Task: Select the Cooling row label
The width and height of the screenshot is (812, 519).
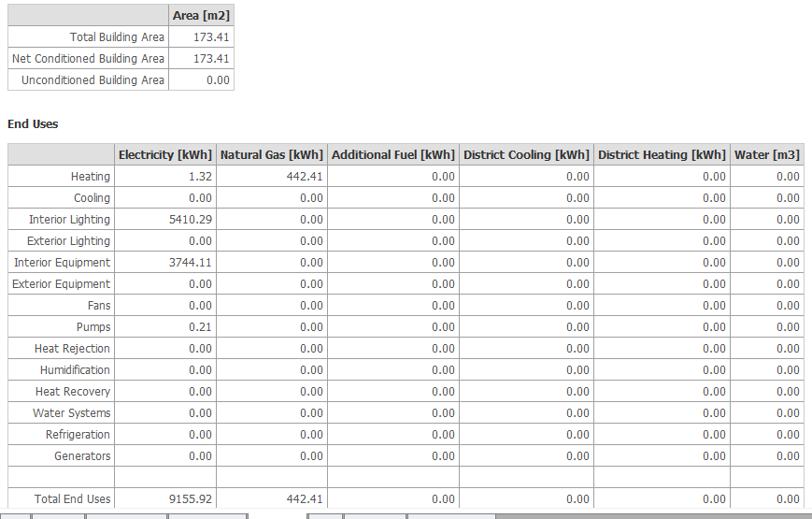Action: pos(93,198)
